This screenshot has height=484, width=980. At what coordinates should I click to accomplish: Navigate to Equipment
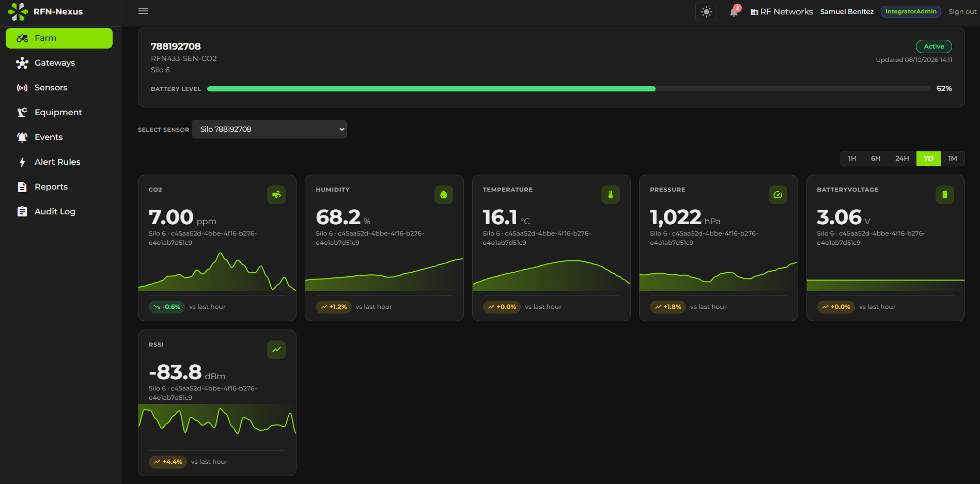click(59, 113)
